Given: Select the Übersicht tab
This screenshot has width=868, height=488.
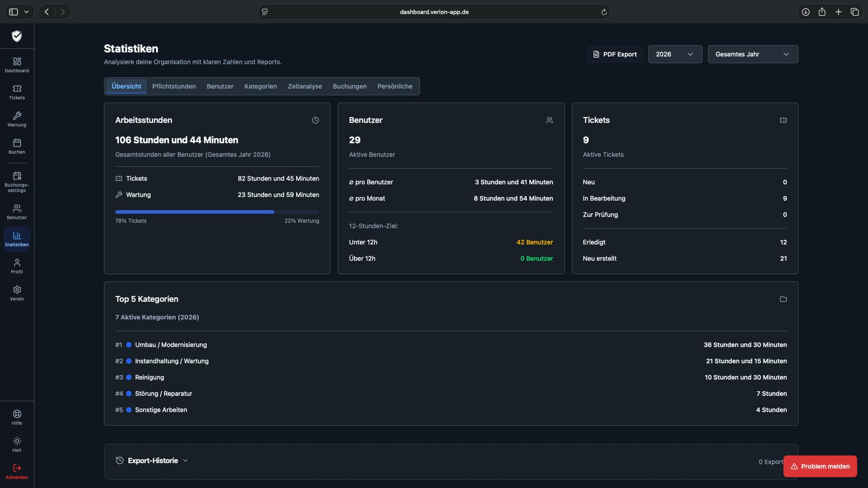Looking at the screenshot, I should [x=126, y=86].
